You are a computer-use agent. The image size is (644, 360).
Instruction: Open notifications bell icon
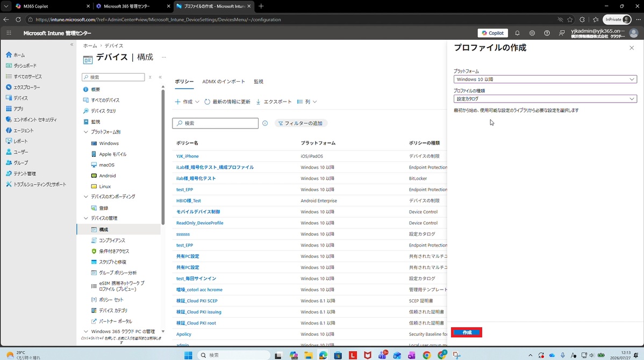[517, 33]
